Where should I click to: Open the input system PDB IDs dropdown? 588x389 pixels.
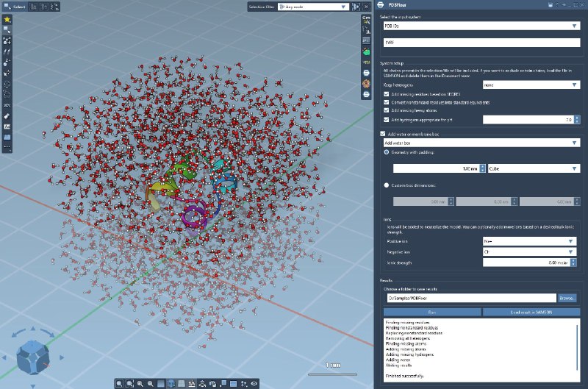(x=481, y=26)
